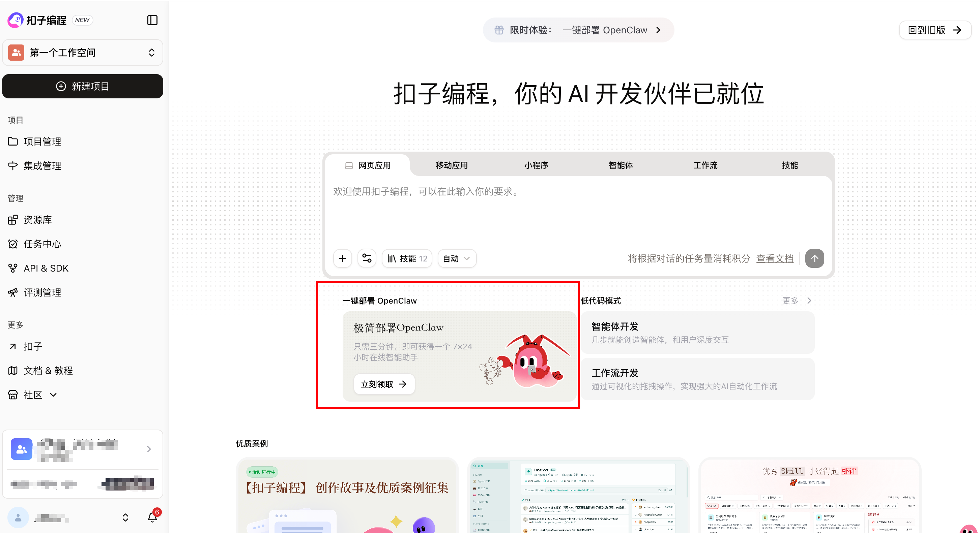Click the plus attachment icon in input box
The width and height of the screenshot is (980, 533).
tap(342, 258)
